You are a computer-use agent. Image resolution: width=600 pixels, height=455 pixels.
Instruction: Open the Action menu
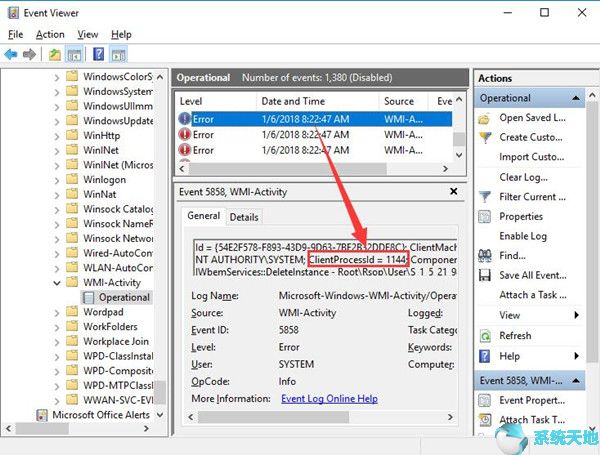click(x=50, y=34)
